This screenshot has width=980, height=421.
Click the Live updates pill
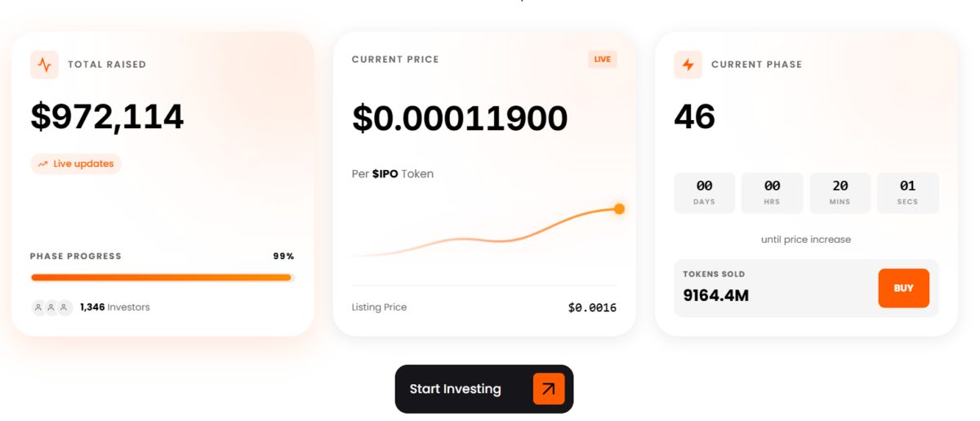(76, 164)
